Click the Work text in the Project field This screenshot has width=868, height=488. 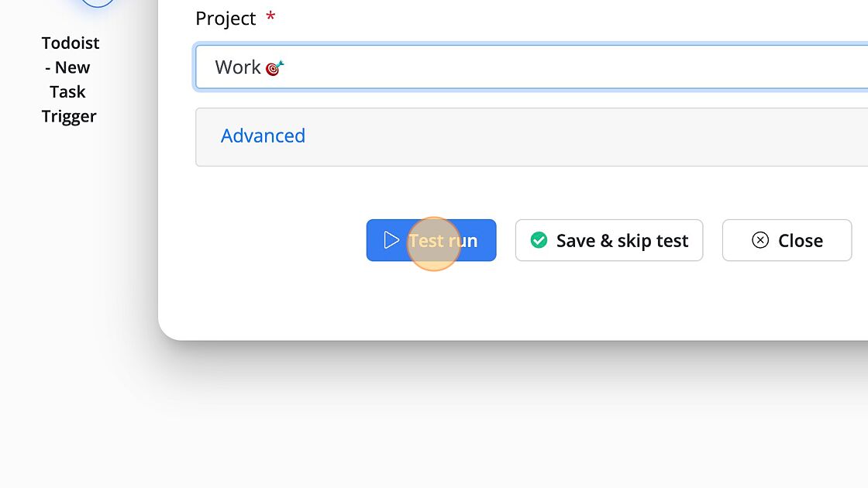point(237,67)
